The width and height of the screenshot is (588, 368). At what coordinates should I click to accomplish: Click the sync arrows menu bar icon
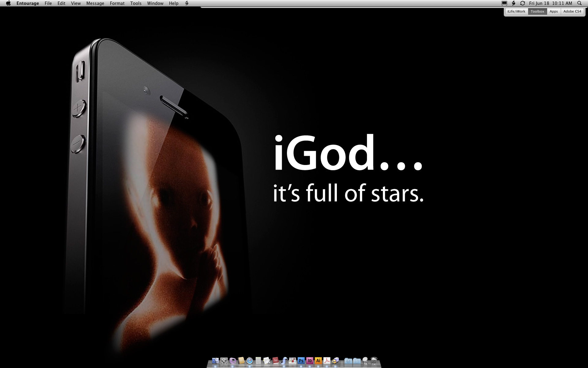pyautogui.click(x=522, y=3)
